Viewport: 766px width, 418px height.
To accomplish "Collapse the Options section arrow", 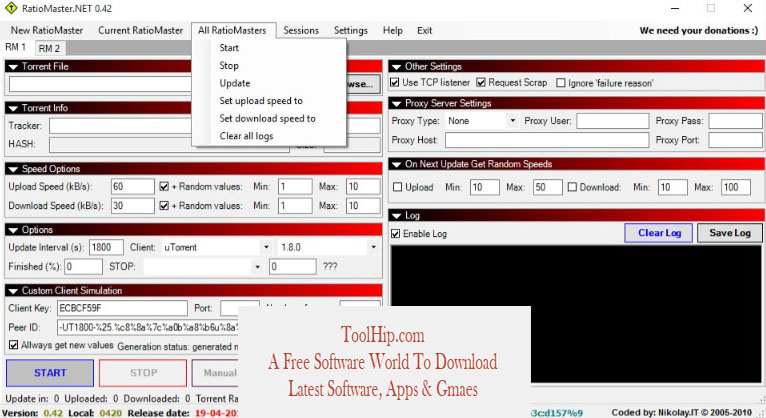I will click(x=13, y=230).
